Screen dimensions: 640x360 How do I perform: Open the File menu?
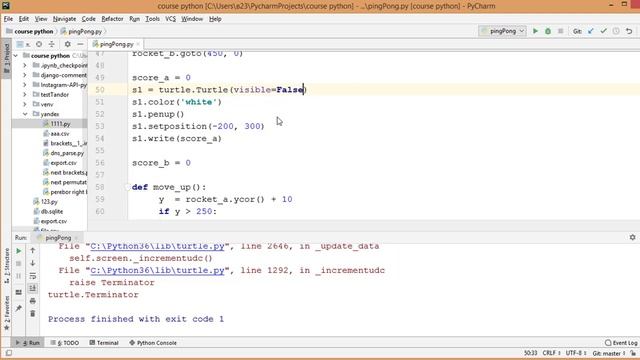(8, 19)
